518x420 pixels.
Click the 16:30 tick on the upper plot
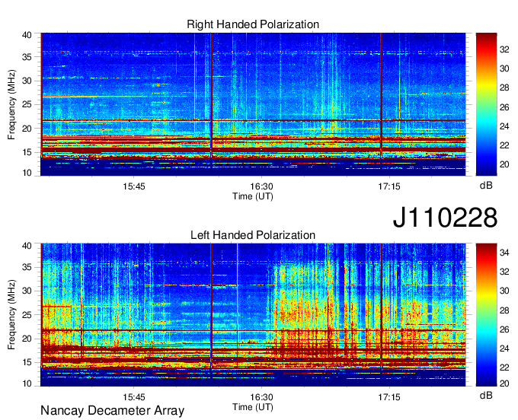tap(261, 186)
